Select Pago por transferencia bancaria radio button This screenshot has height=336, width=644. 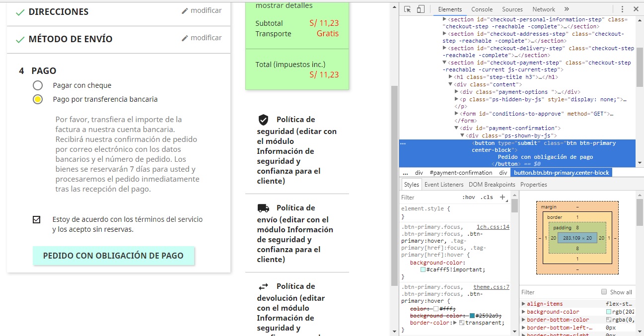pyautogui.click(x=38, y=99)
